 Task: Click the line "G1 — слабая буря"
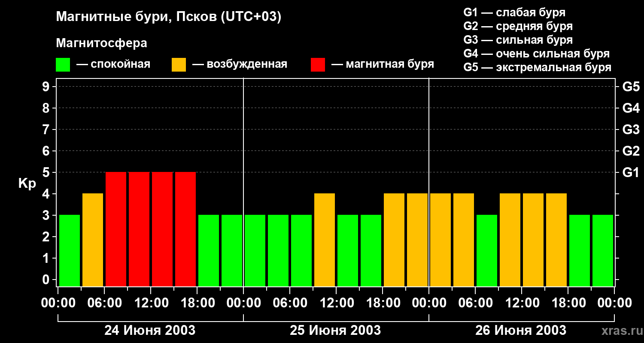click(x=514, y=12)
